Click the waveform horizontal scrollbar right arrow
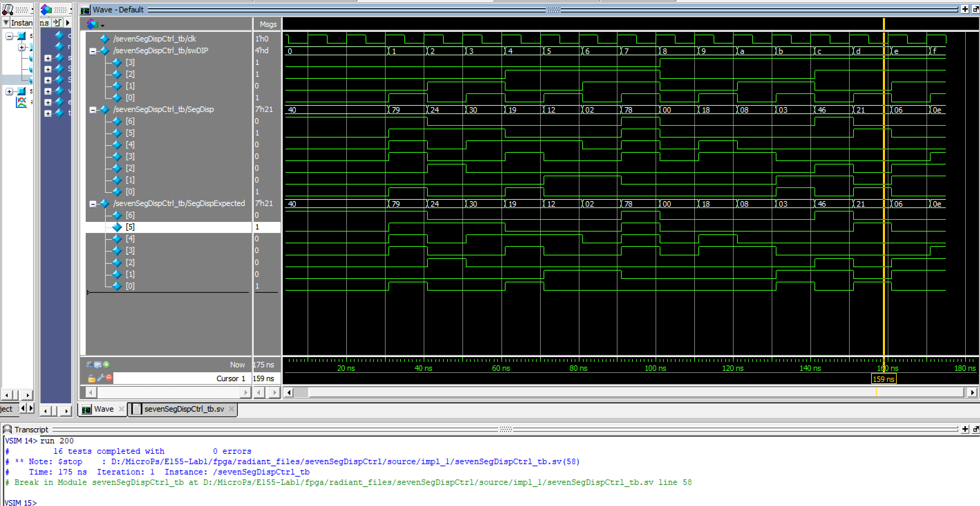The height and width of the screenshot is (506, 980). 972,392
